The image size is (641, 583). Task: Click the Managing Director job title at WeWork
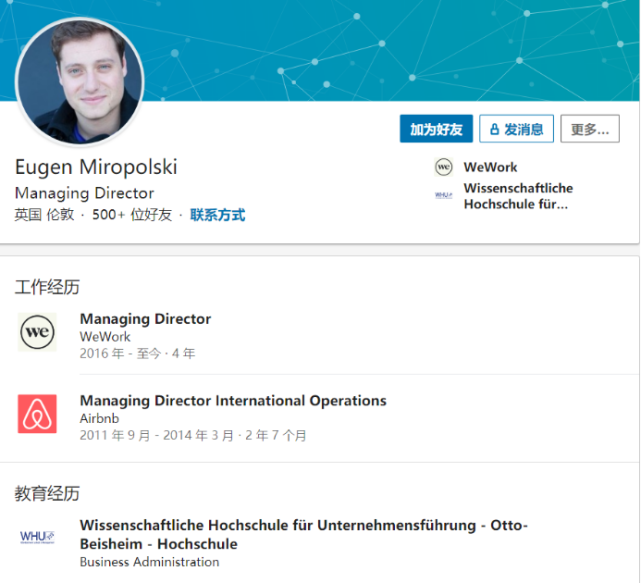click(146, 318)
